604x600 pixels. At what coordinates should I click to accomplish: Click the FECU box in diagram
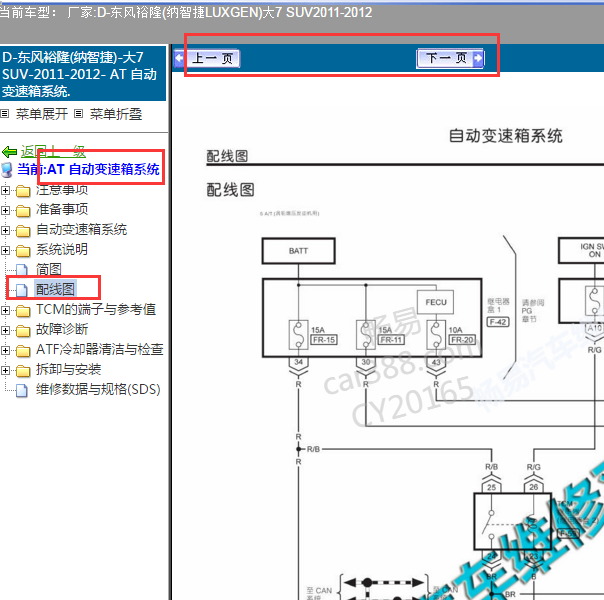point(436,302)
